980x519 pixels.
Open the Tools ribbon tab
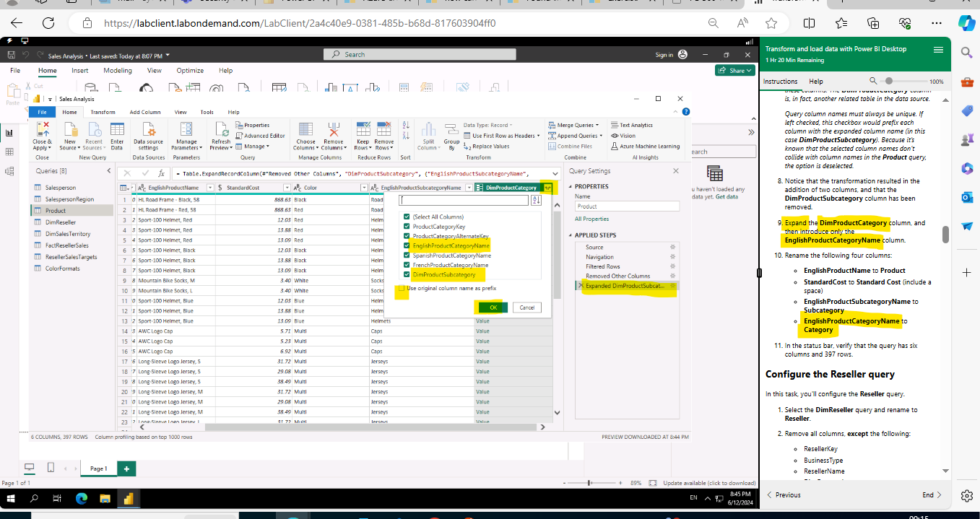coord(207,112)
